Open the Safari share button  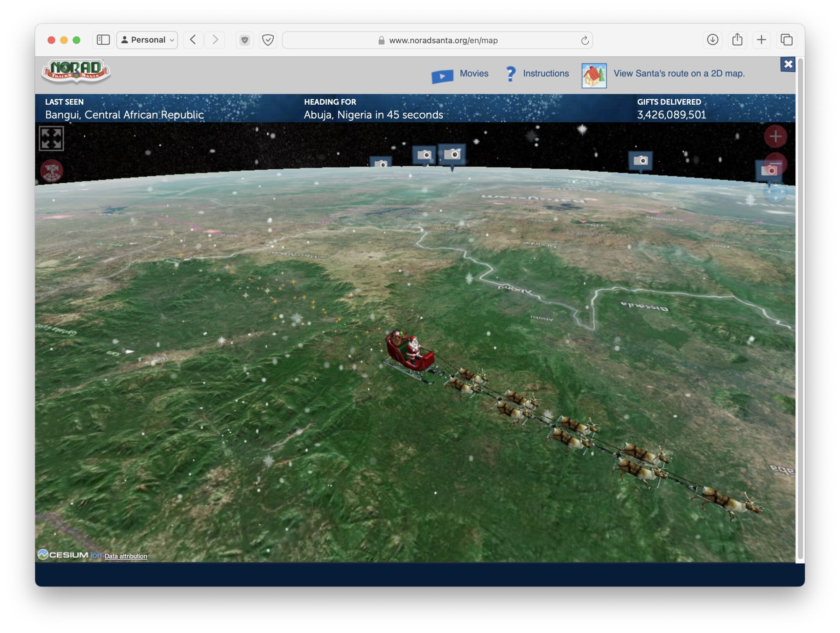click(x=737, y=40)
